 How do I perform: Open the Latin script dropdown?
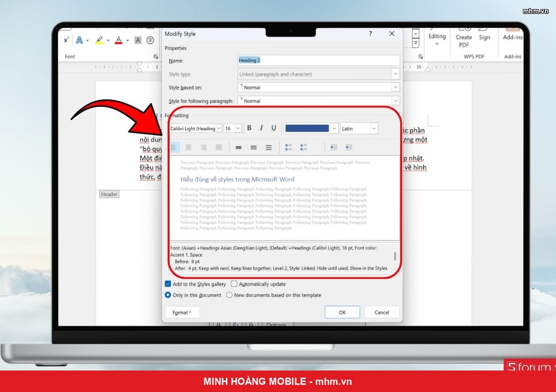(x=374, y=128)
